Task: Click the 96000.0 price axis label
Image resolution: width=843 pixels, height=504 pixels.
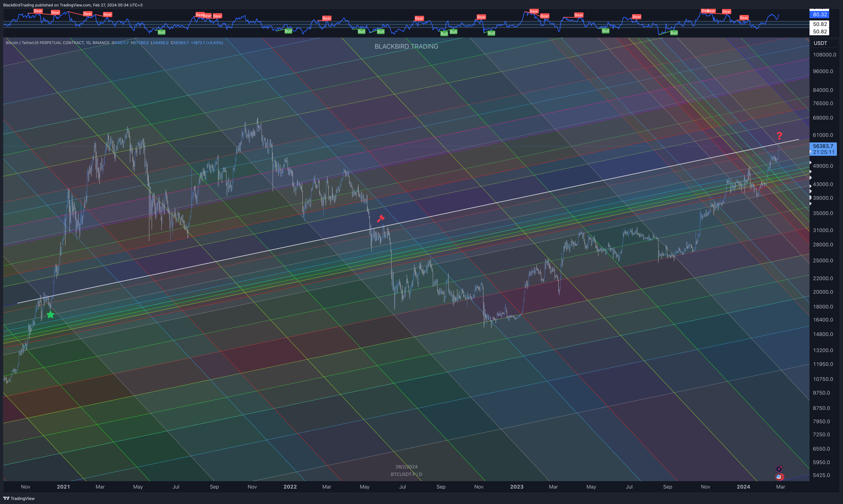Action: click(x=823, y=71)
